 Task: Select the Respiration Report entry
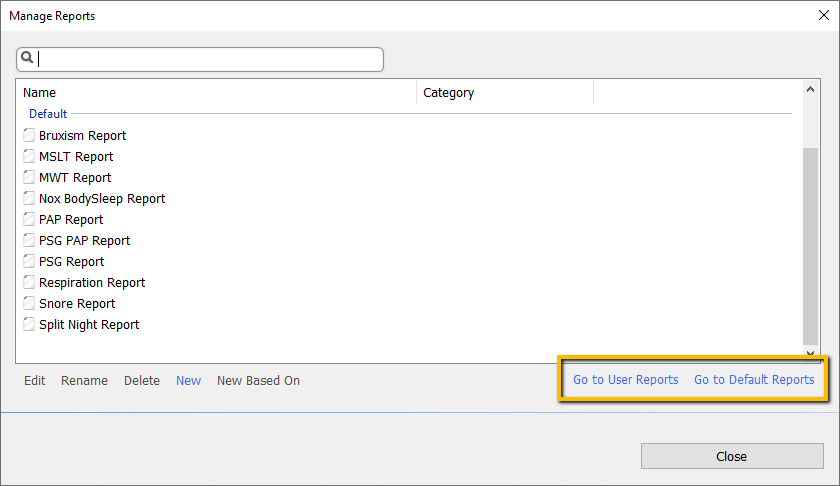92,282
